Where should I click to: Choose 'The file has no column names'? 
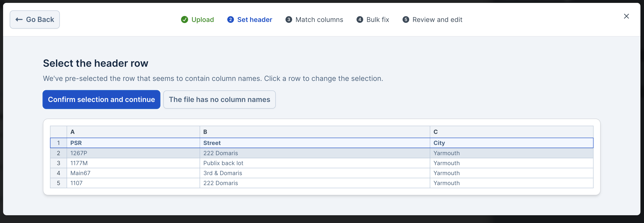220,100
